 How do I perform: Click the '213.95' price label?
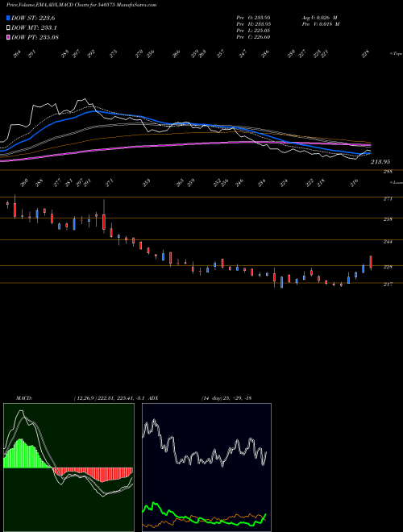[380, 162]
